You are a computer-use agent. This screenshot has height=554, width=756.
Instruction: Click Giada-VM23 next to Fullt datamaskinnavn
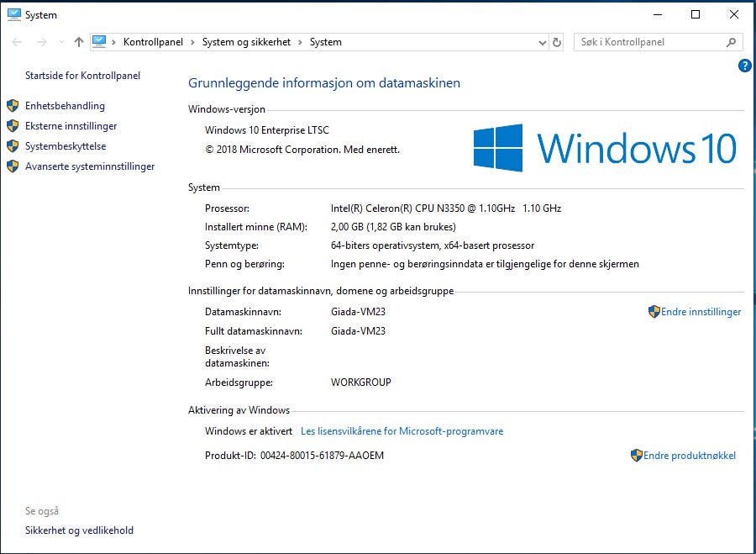tap(358, 331)
